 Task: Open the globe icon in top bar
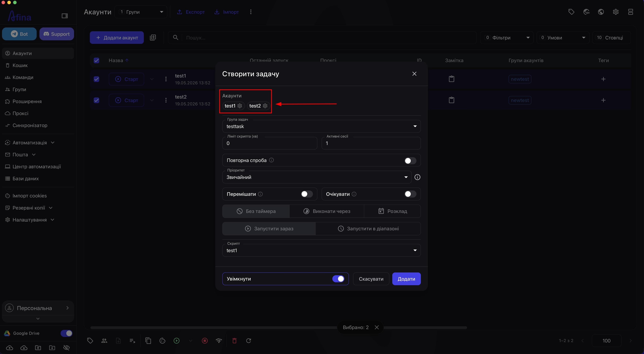[x=601, y=12]
